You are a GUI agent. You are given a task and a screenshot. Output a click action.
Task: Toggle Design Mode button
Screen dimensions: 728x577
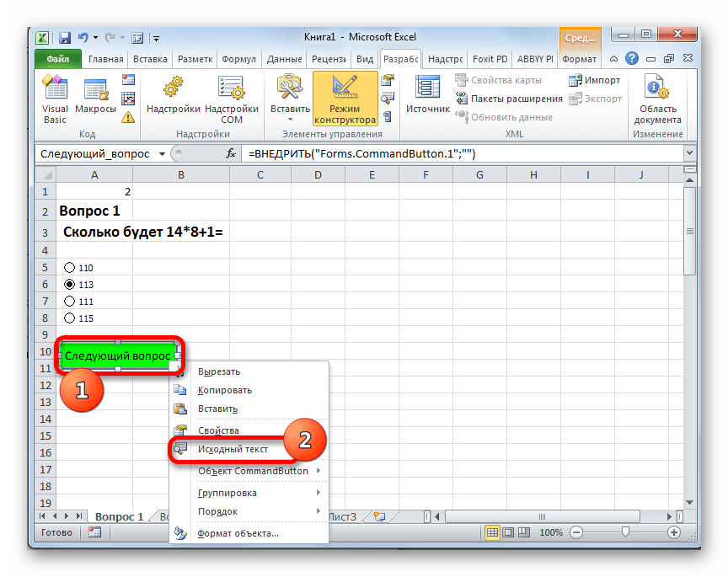(345, 99)
